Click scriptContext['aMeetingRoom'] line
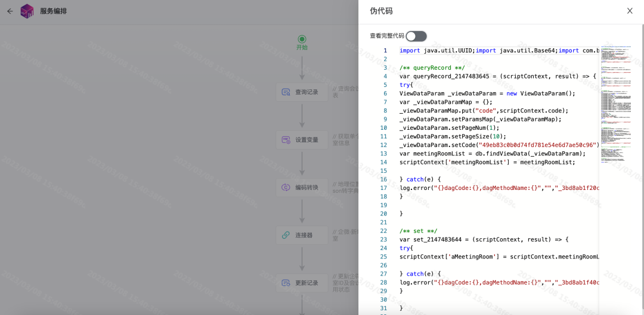644x315 pixels. 499,257
